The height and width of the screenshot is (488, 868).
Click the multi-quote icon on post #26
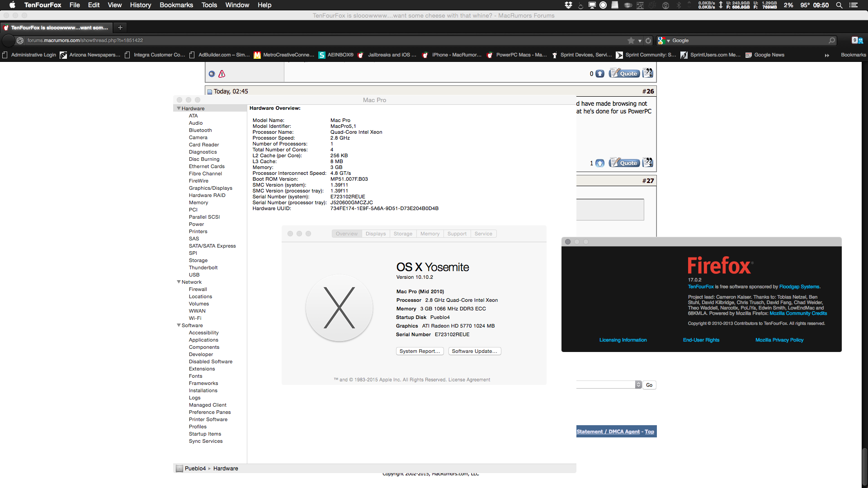(x=648, y=163)
